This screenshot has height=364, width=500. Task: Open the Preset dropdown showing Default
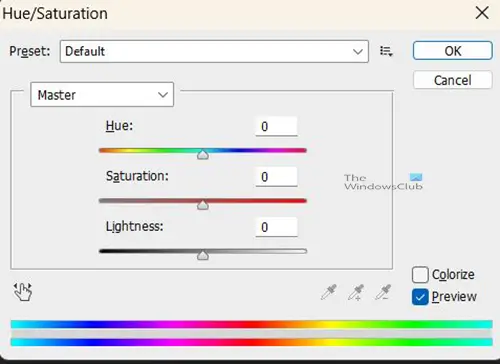214,51
